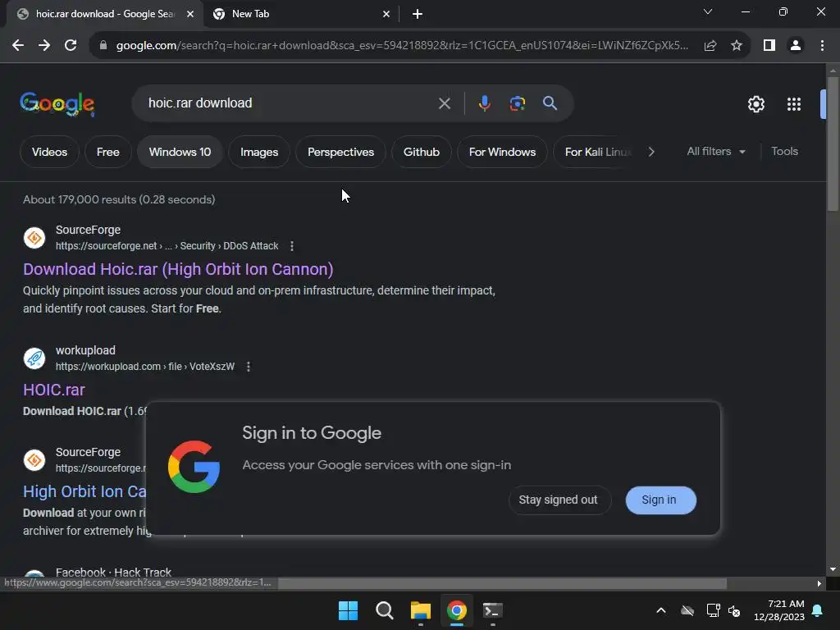840x630 pixels.
Task: Go to Google home via logo
Action: tap(57, 103)
